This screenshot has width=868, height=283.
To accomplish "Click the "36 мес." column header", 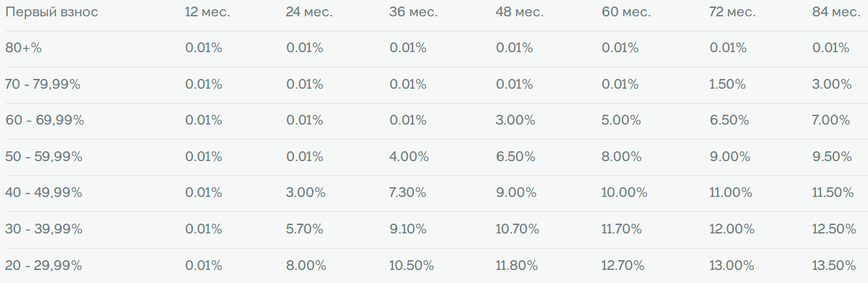I will click(x=413, y=12).
